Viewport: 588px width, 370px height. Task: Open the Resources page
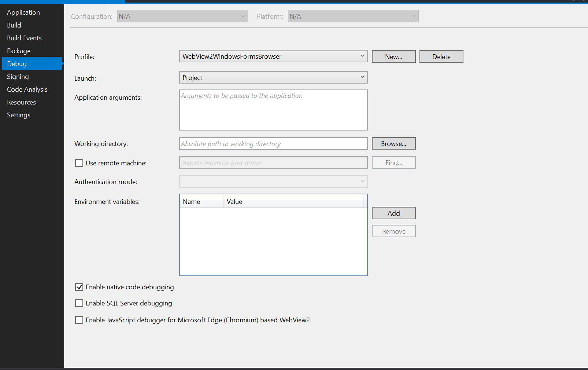tap(21, 102)
